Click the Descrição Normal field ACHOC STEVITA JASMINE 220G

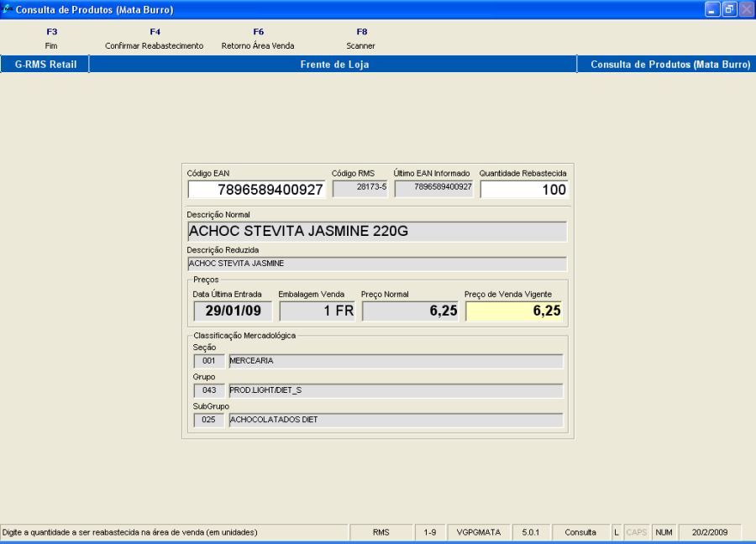[377, 232]
